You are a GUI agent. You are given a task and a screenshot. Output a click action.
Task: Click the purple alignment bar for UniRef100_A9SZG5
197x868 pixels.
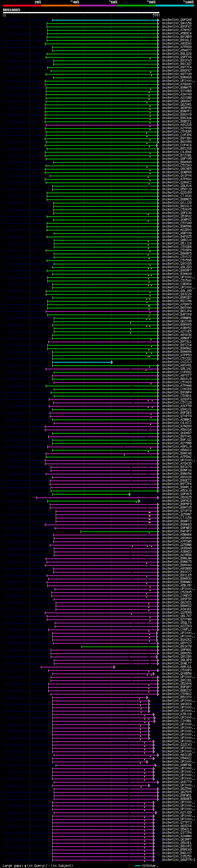(x=103, y=125)
